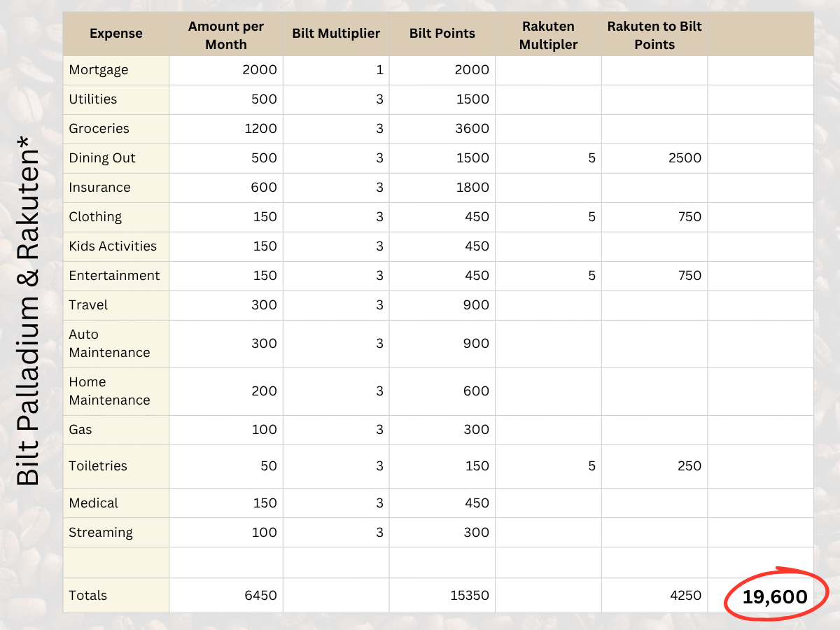Viewport: 840px width, 630px height.
Task: Click the "Rakuten Multipler" column header
Action: click(549, 35)
